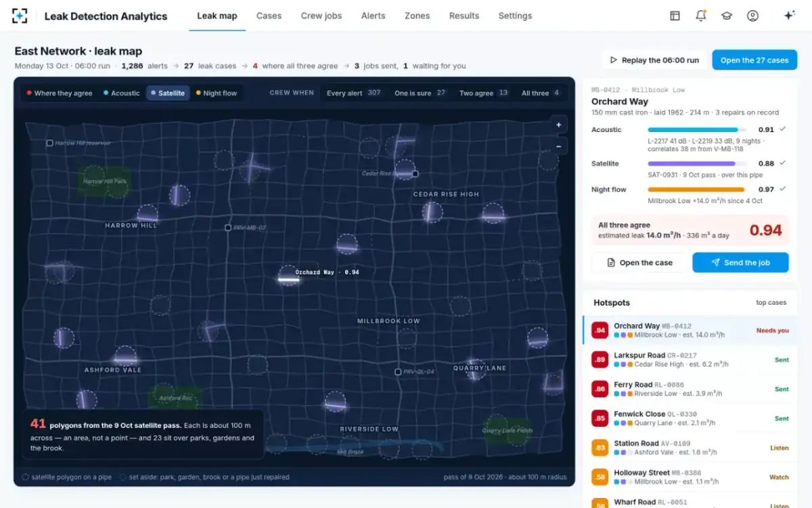Click the Harrow Hill Park green area
Screen dimensions: 812x508
[104, 182]
